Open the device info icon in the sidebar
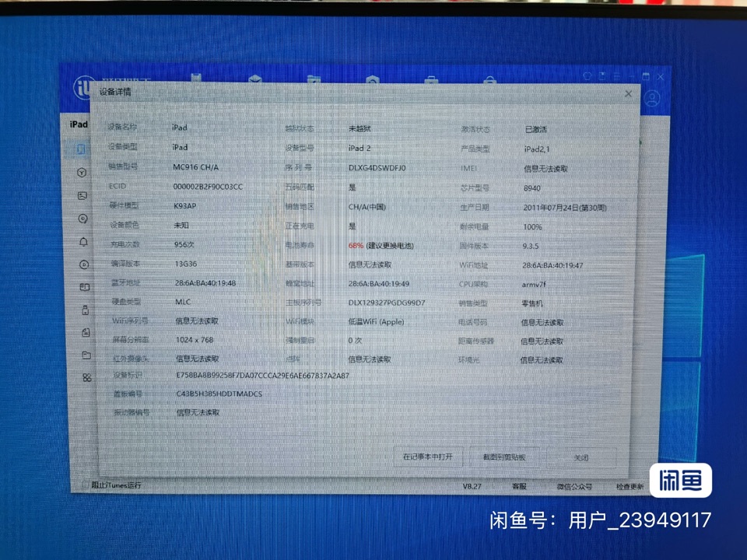Screen dimensions: 747x560 tap(81, 149)
